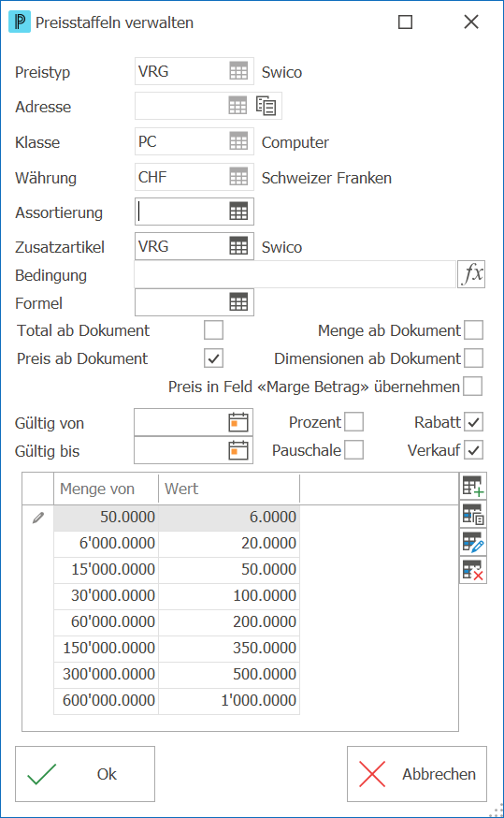Open the Formel lookup table icon
The image size is (504, 818).
(238, 302)
